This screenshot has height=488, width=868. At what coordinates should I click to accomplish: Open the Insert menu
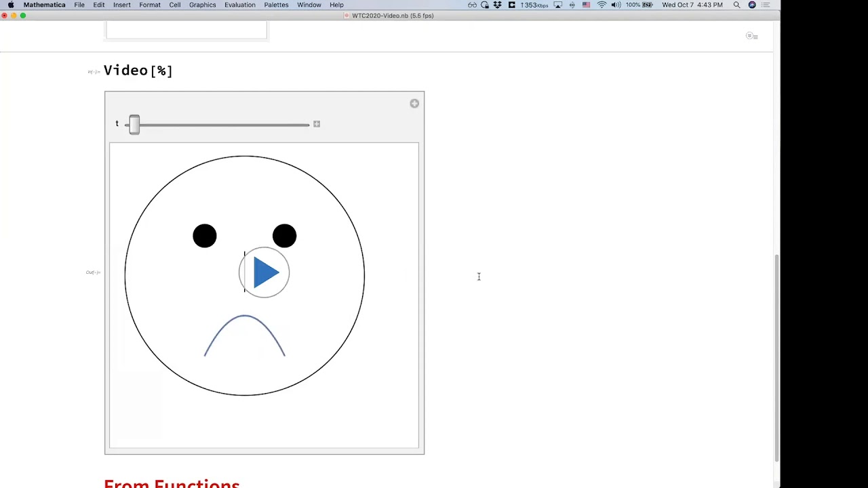coord(122,5)
